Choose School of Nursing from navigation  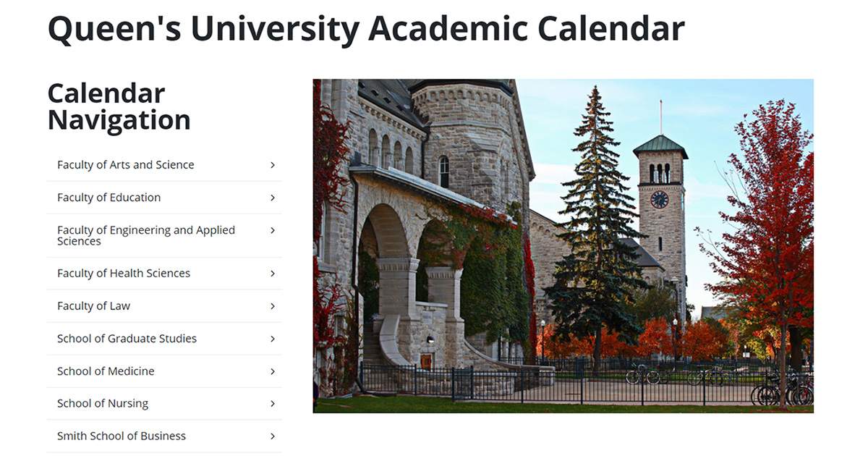tap(103, 404)
